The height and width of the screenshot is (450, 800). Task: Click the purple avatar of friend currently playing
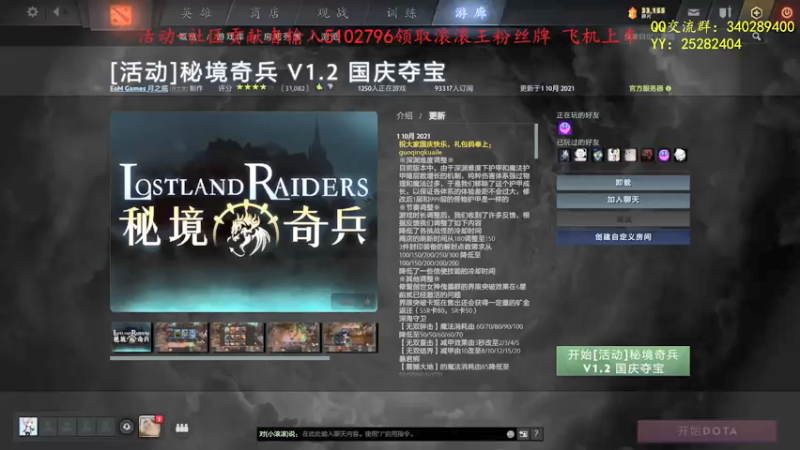[x=564, y=128]
